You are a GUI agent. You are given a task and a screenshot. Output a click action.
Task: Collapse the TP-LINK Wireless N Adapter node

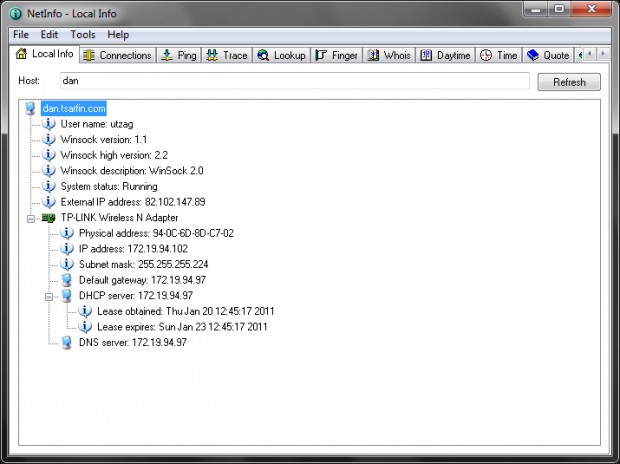point(31,218)
